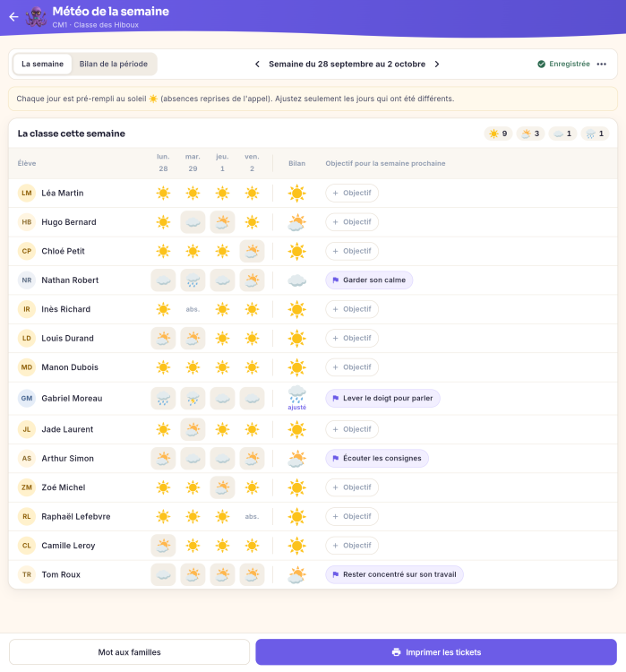Go to the next week
The height and width of the screenshot is (672, 626).
point(437,64)
